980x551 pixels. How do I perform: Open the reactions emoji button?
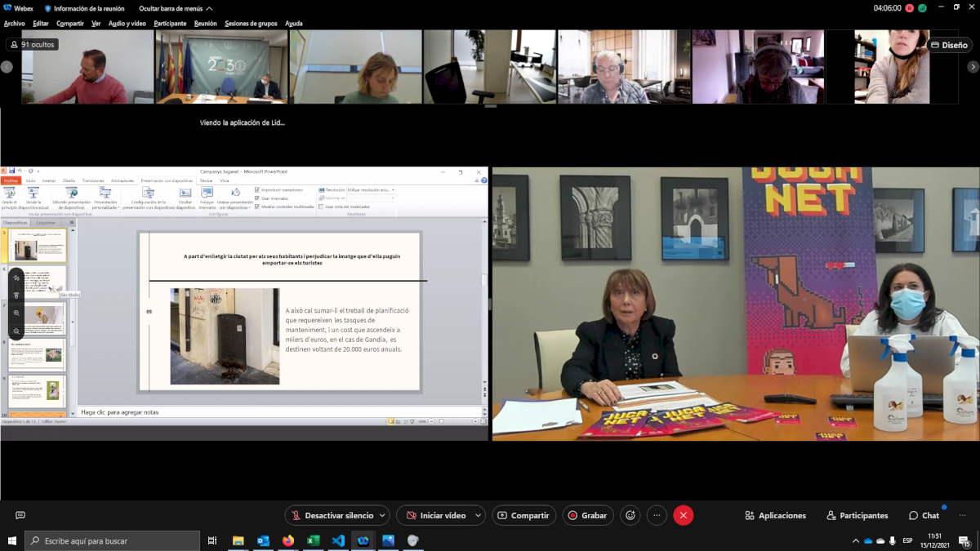coord(630,515)
